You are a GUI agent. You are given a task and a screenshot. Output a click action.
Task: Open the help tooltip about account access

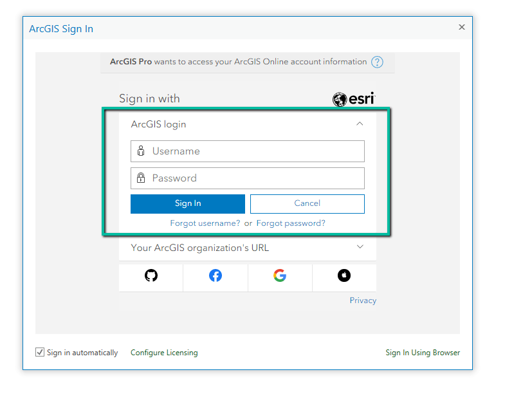(x=378, y=62)
